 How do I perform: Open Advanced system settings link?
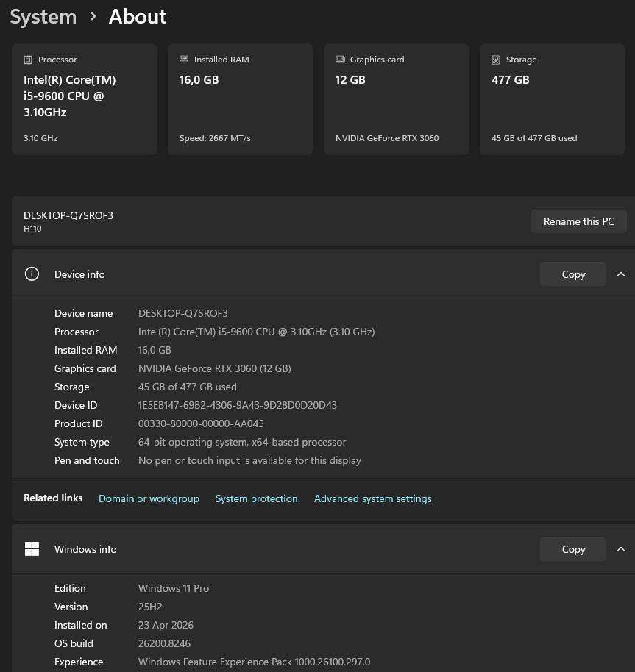372,499
